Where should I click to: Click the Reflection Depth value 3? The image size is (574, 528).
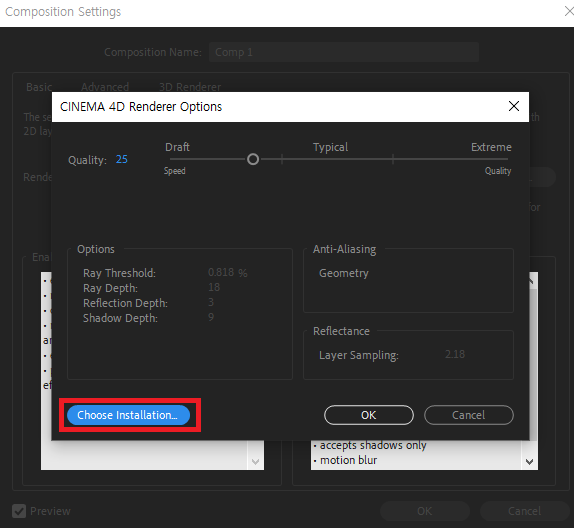tap(211, 302)
